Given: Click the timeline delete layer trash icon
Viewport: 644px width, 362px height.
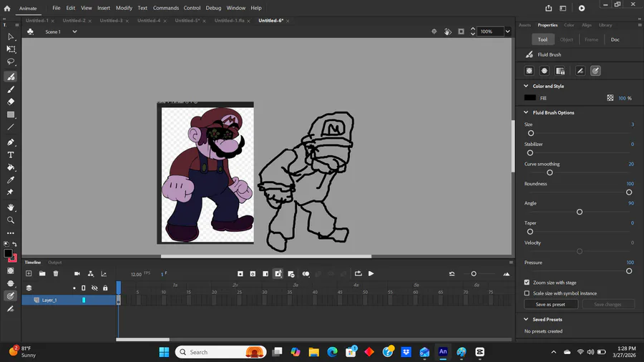Looking at the screenshot, I should click(x=56, y=273).
